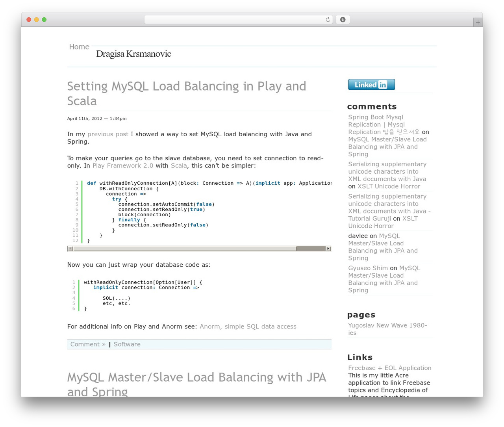
Task: Click the "pages" sidebar heading
Action: tap(361, 315)
